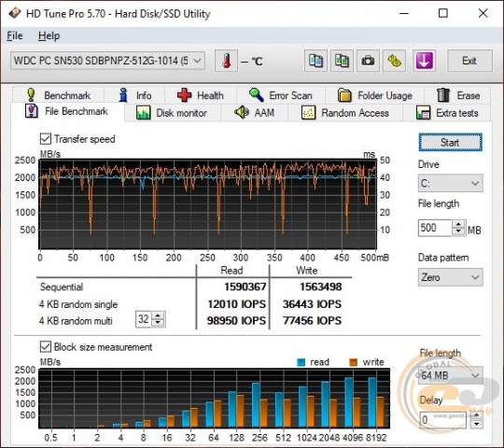
Task: Click the copy screenshot toolbar icon
Action: 342,61
